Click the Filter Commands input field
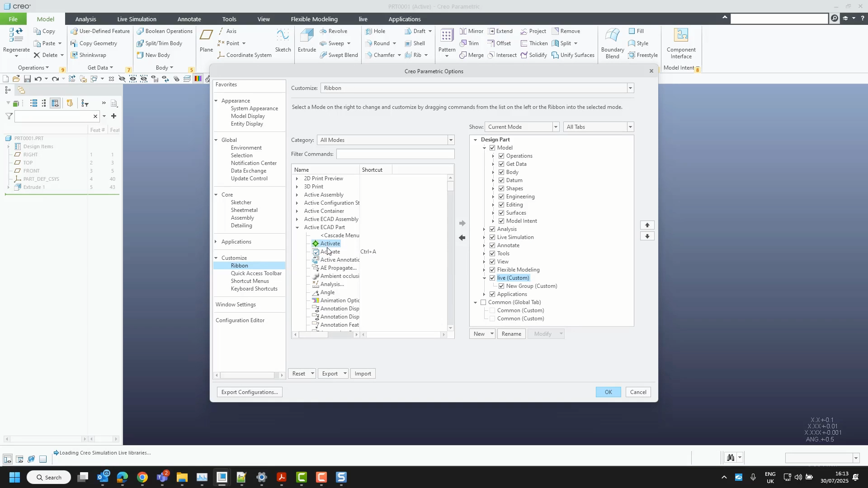This screenshot has width=868, height=488. point(396,154)
